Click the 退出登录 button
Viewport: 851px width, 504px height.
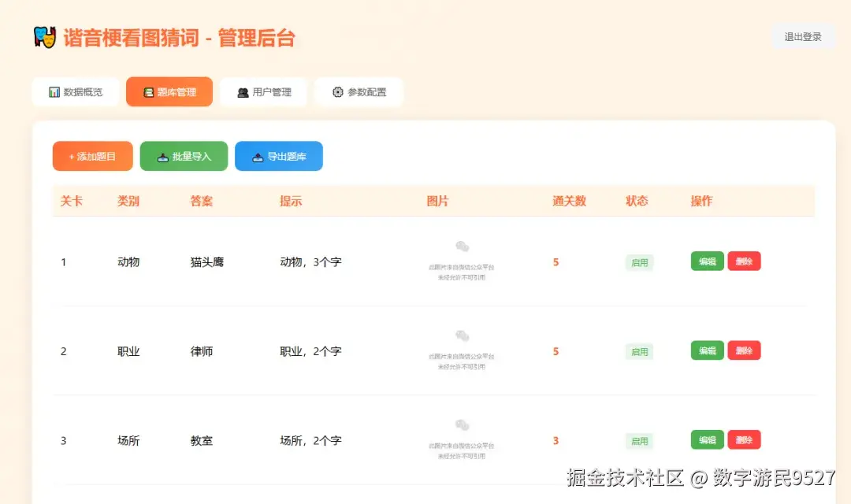tap(803, 36)
